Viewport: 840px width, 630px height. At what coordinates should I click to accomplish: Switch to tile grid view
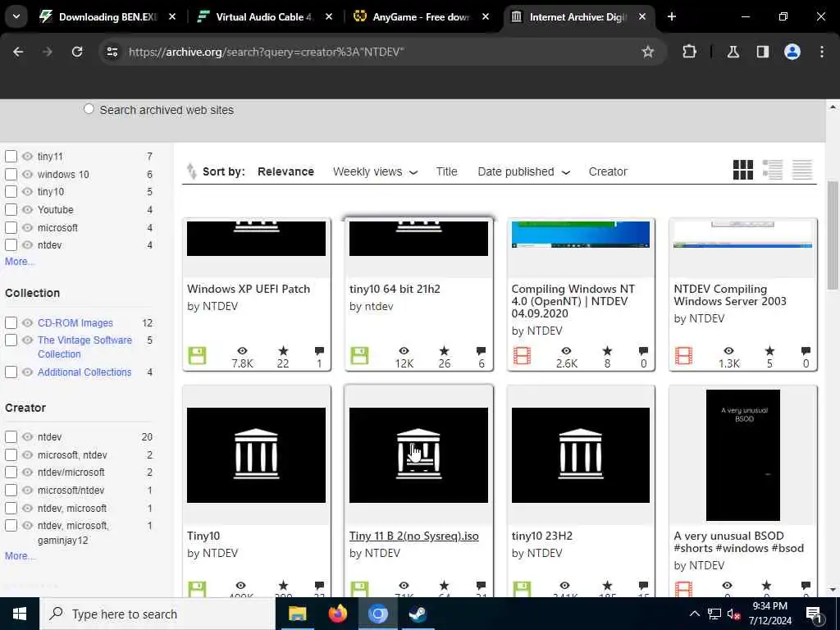point(743,170)
